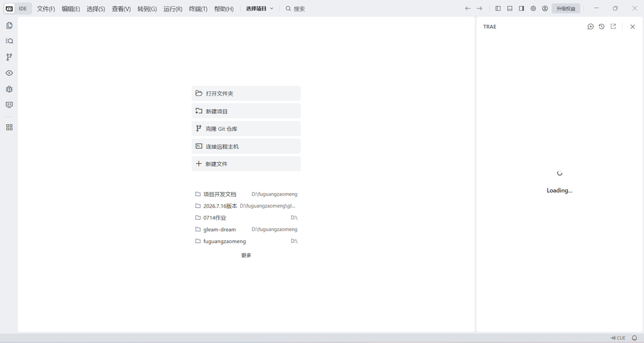Click 连接远程主机 button
The image size is (644, 343).
tap(246, 146)
